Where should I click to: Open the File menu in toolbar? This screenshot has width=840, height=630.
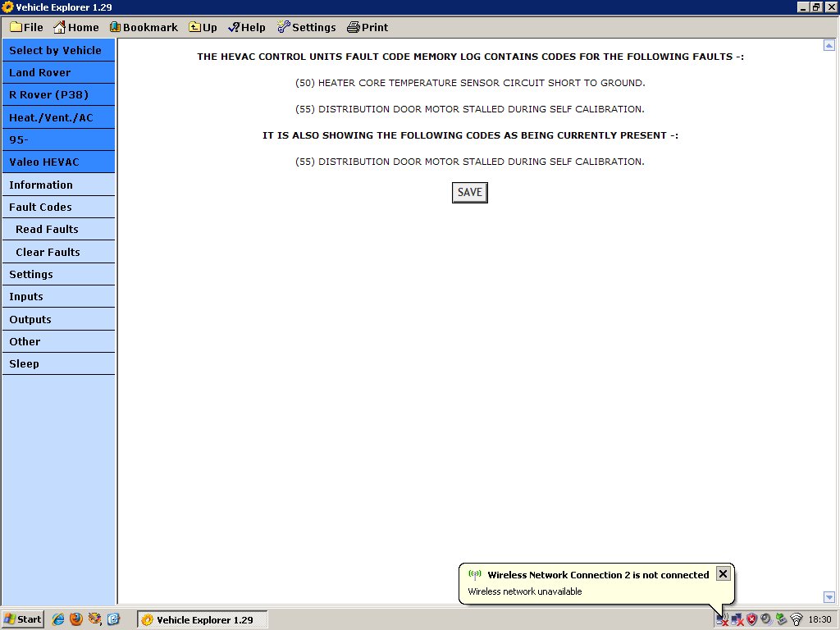tap(26, 27)
